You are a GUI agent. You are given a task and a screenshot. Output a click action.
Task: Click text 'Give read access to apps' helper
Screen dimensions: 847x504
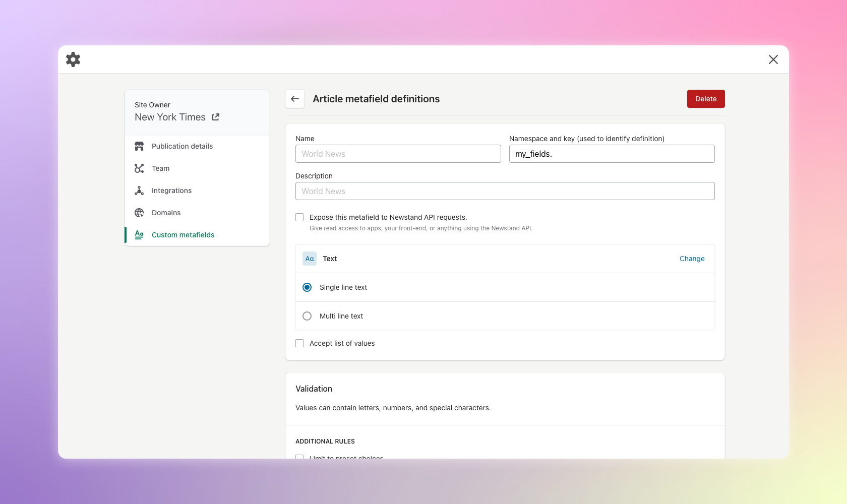coord(421,228)
